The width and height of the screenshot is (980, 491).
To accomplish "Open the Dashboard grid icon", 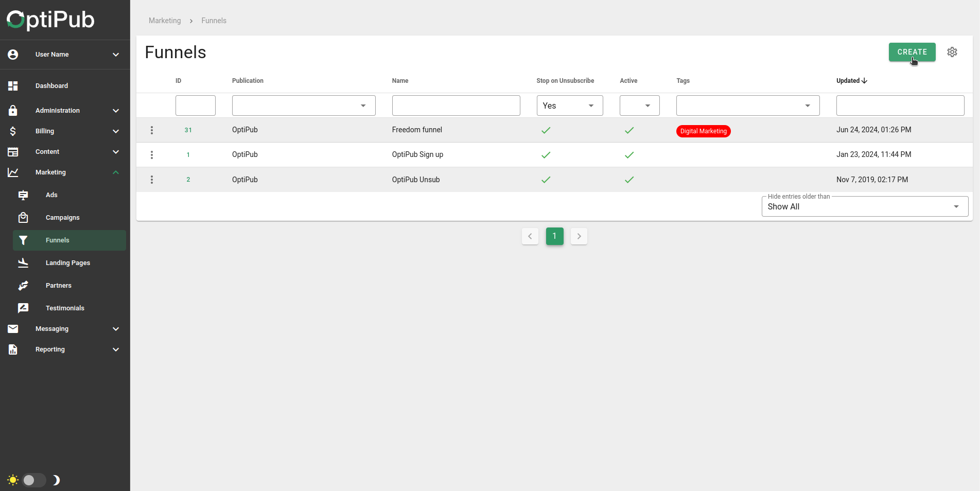I will (x=13, y=86).
